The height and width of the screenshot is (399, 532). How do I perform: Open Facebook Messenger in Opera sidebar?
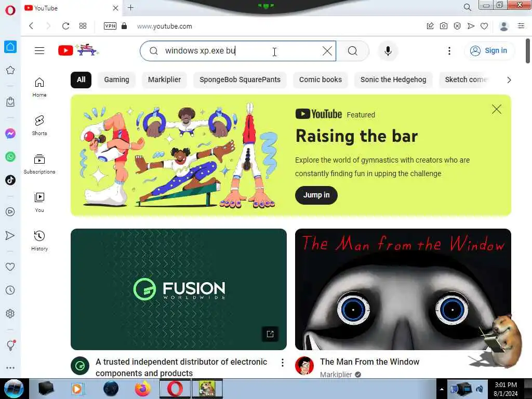10,134
